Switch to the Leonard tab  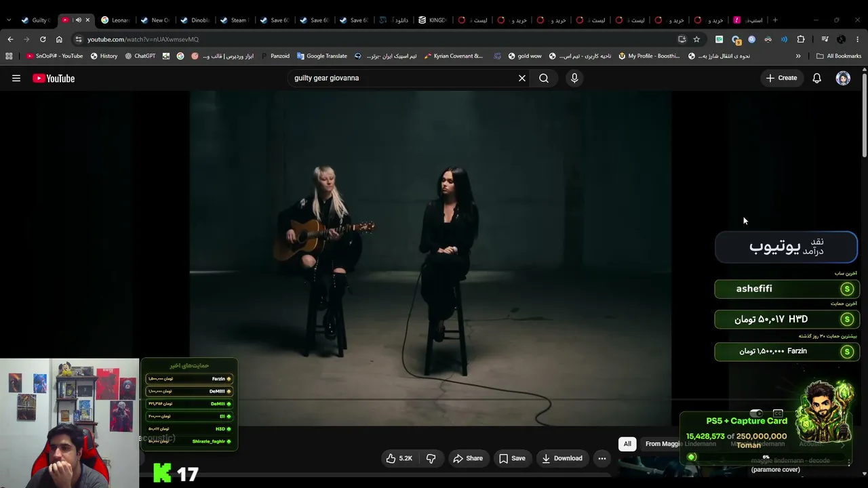click(x=115, y=20)
